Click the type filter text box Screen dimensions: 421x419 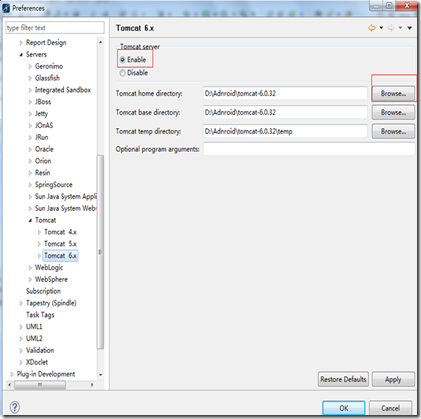(55, 28)
